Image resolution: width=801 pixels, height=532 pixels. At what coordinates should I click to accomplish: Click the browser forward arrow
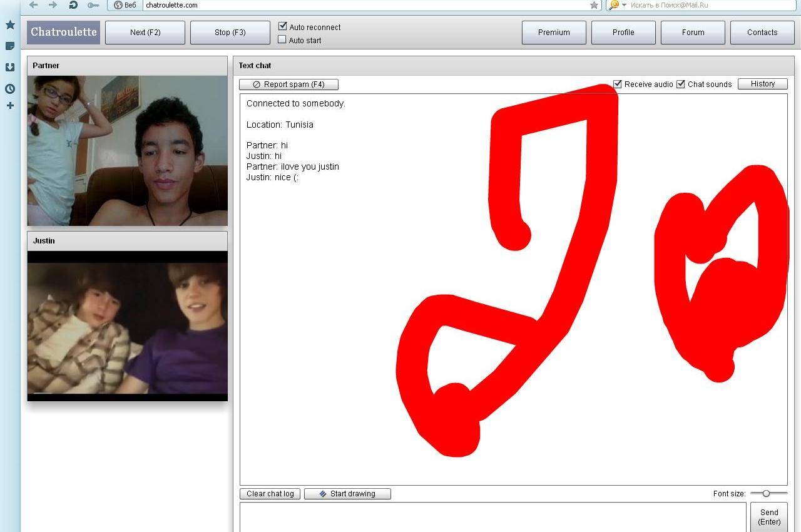tap(53, 5)
